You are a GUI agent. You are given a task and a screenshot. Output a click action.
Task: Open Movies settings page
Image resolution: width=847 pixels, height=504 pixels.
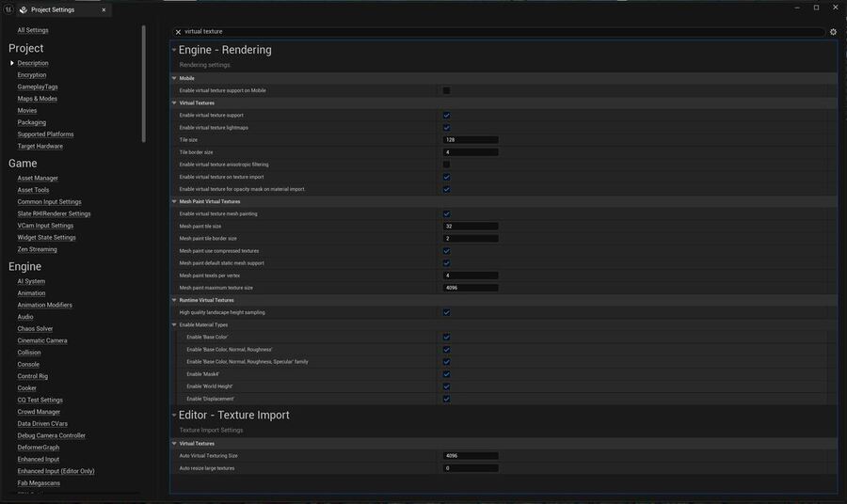click(27, 111)
